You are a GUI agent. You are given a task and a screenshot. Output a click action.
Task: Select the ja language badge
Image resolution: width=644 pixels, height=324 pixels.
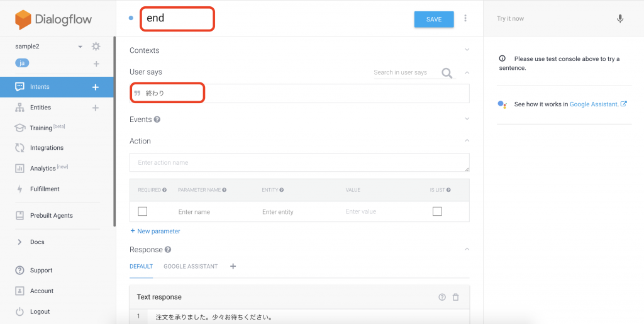pyautogui.click(x=22, y=64)
